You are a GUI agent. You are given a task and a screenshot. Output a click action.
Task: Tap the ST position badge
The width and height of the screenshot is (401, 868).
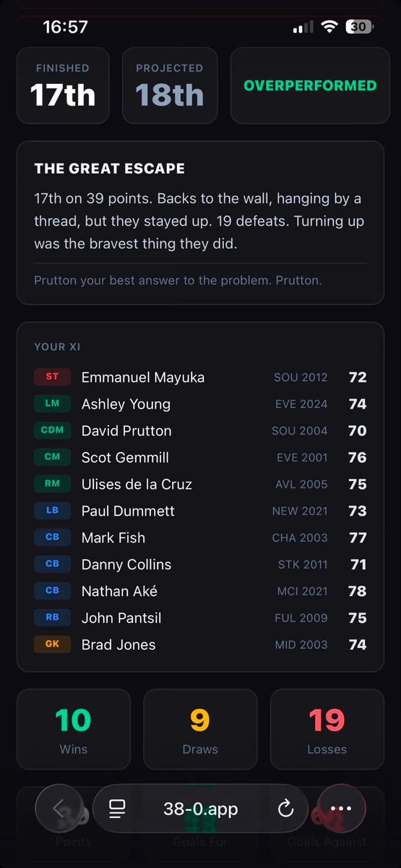pyautogui.click(x=52, y=377)
